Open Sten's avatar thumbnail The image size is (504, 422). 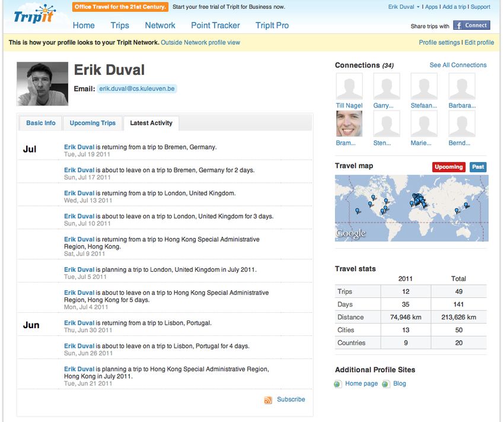pyautogui.click(x=387, y=124)
